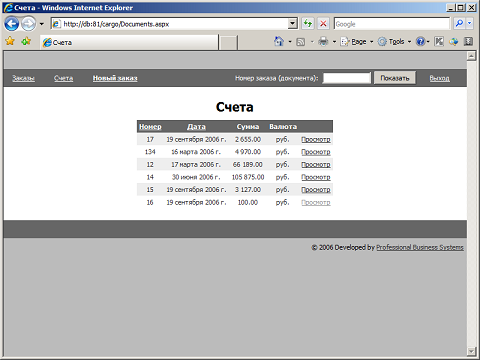This screenshot has width=480, height=360.
Task: Click the Сумма column header
Action: [248, 127]
